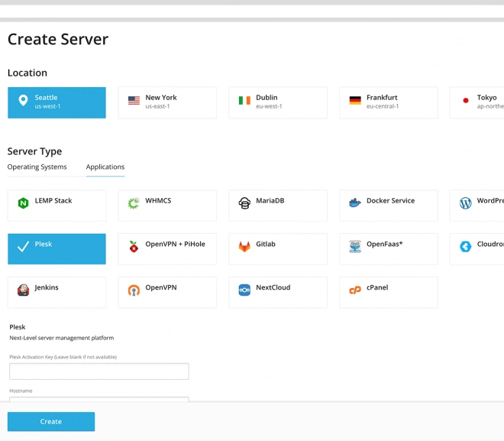Click the Docker whale icon
The image size is (504, 441).
pos(355,203)
